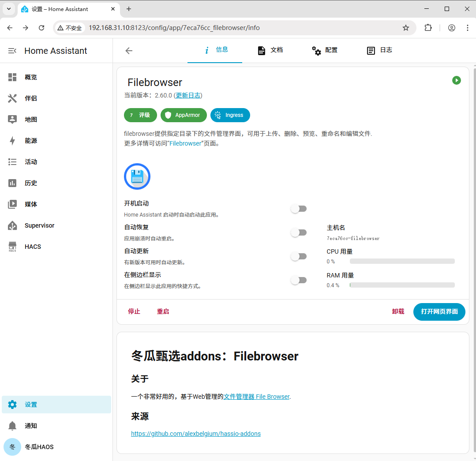Open 设置 settings in the sidebar
Image resolution: width=476 pixels, height=461 pixels.
pos(56,405)
